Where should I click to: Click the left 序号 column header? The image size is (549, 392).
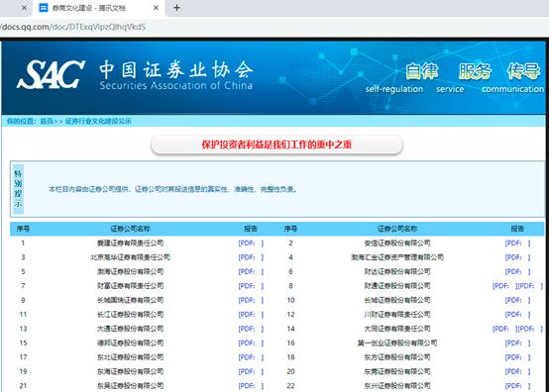click(23, 229)
